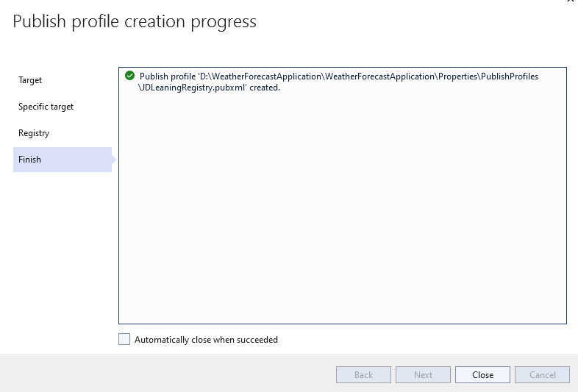
Task: Click the Close button
Action: coord(482,375)
